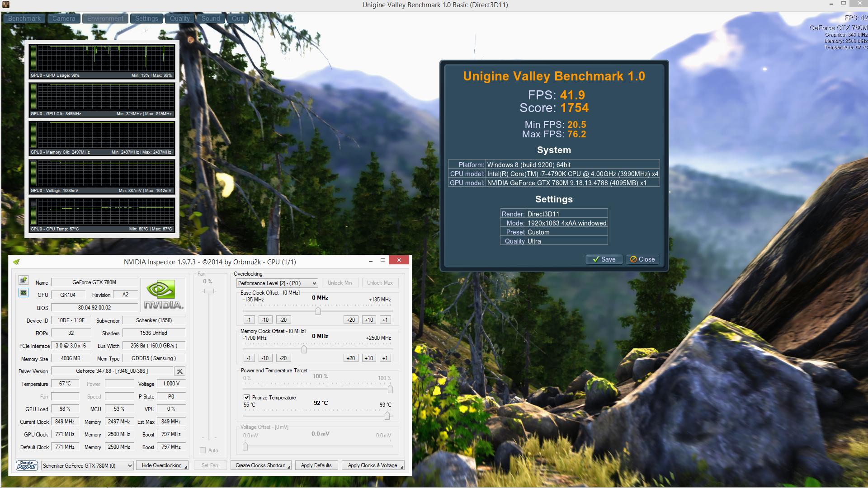The height and width of the screenshot is (488, 868).
Task: Click the Donate PayPal button
Action: coord(27,465)
